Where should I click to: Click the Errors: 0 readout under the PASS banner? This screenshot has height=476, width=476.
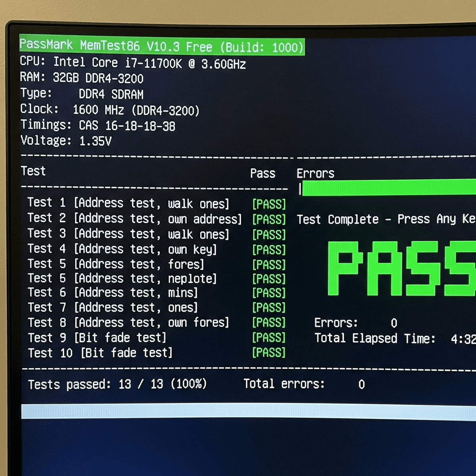click(356, 323)
